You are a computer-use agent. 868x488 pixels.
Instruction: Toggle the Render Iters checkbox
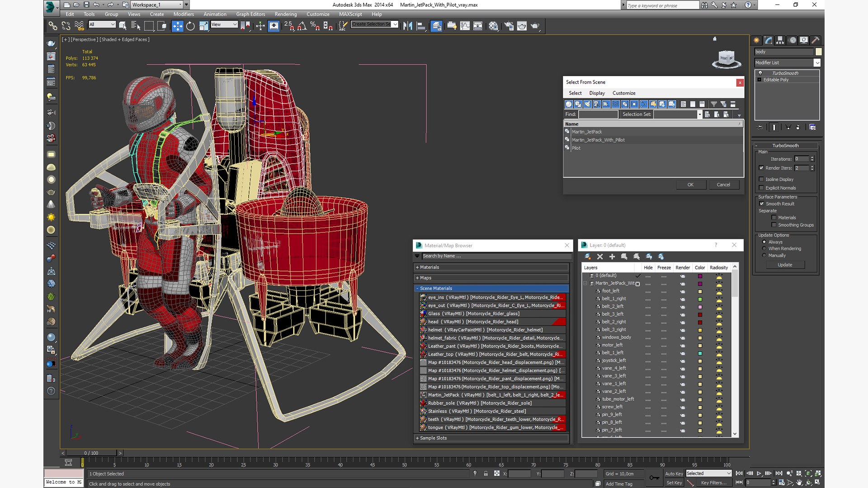761,168
